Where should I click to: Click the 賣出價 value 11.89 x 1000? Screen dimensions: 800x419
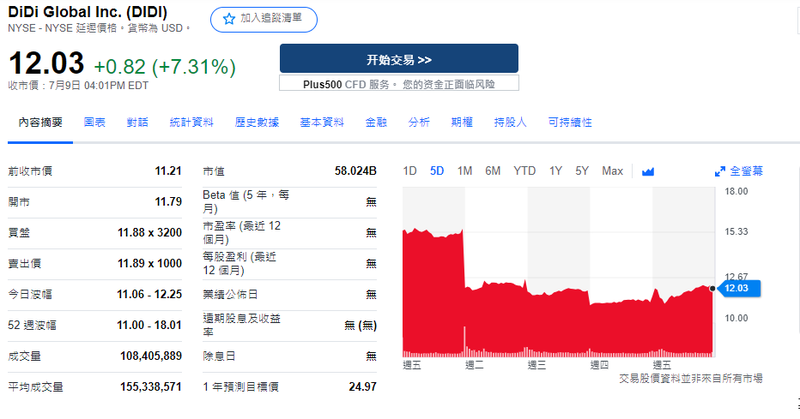pos(150,263)
